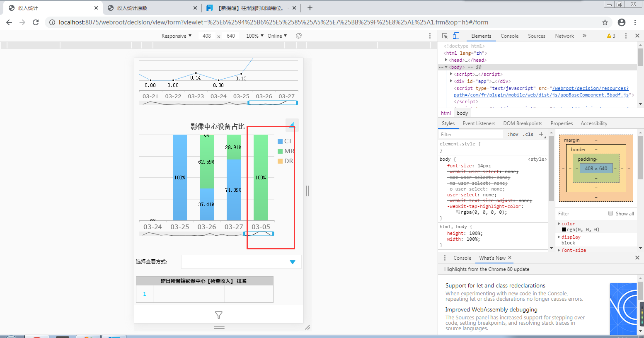
Task: Click the address bar URL
Action: click(274, 22)
